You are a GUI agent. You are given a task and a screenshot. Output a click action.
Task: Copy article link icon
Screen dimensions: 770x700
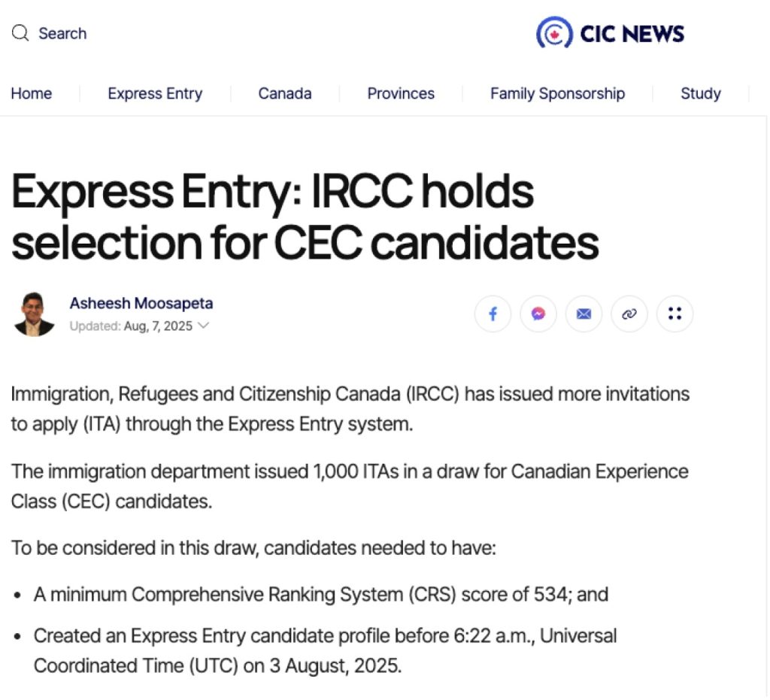point(629,314)
